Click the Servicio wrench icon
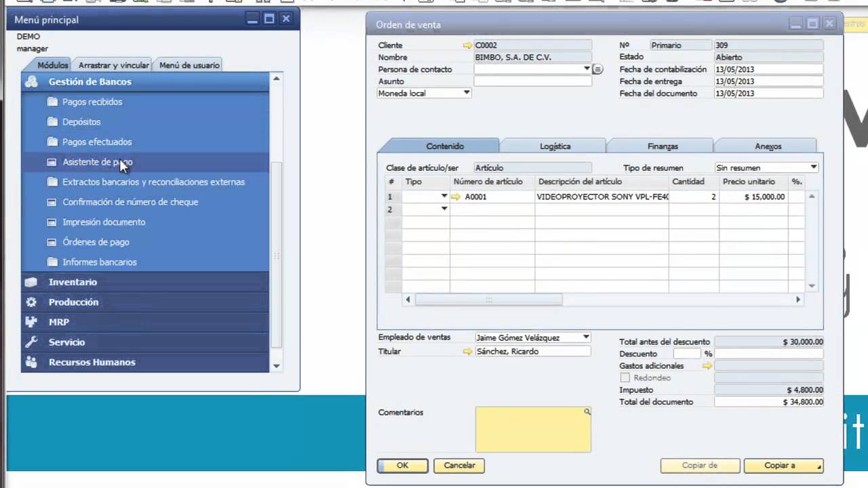Screen dimensions: 868x488 (x=31, y=342)
